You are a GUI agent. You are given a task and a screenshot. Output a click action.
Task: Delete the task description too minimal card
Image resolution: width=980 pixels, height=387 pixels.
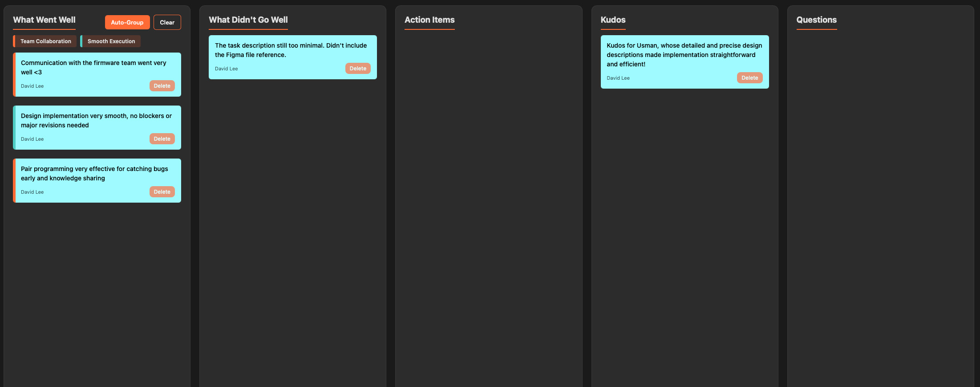click(x=358, y=69)
